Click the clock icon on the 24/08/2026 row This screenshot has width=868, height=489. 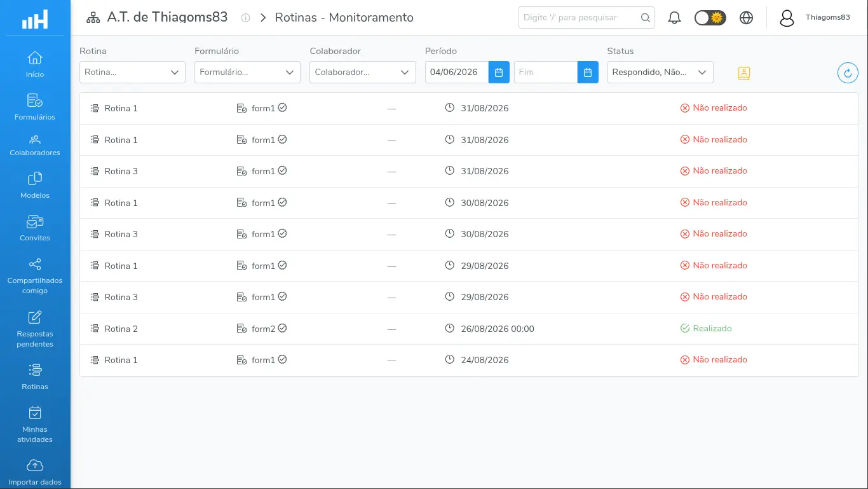(450, 359)
